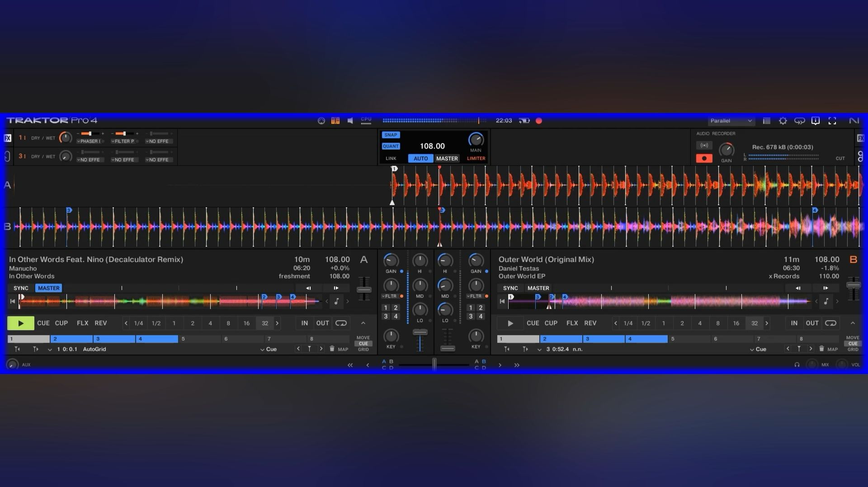Viewport: 868px width, 487px height.
Task: Select the right FX panel icon
Action: pyautogui.click(x=860, y=138)
